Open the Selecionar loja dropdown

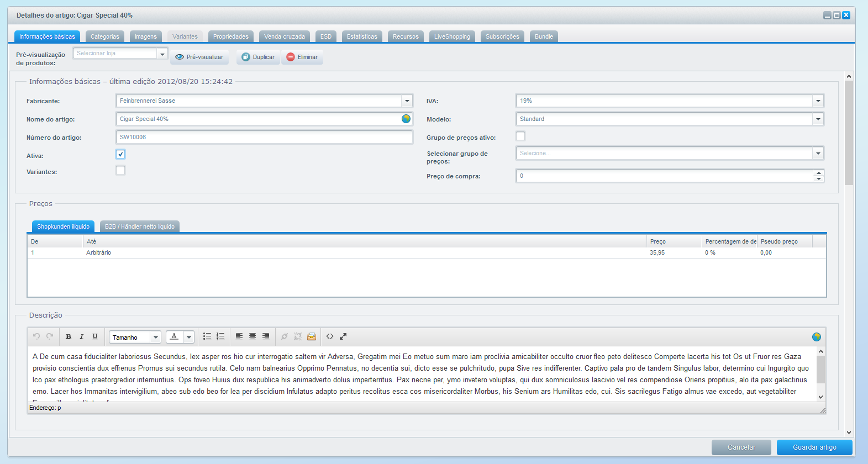(162, 54)
